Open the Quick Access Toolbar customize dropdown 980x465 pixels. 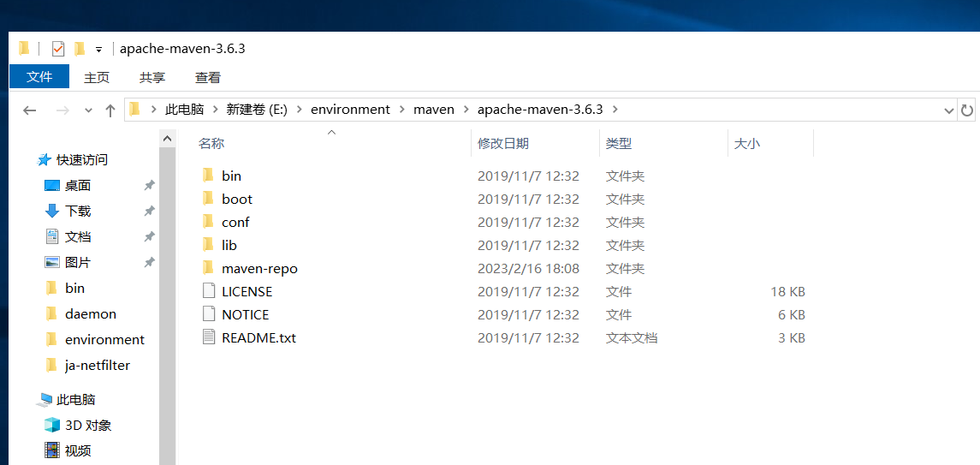(98, 50)
